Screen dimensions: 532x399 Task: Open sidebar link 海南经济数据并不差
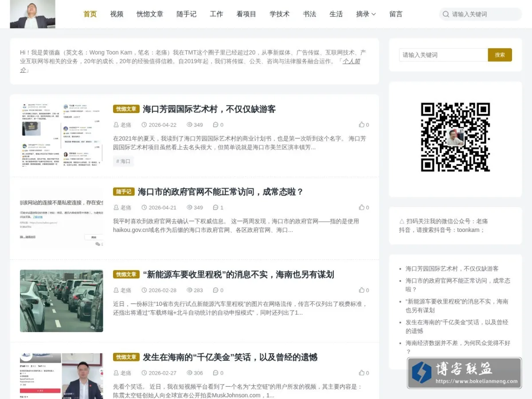click(x=458, y=347)
